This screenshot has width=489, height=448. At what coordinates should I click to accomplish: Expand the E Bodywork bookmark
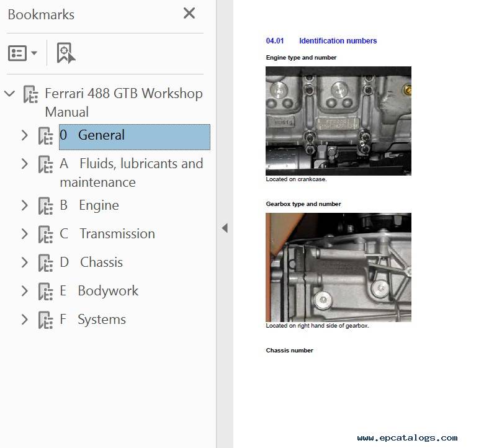coord(25,291)
